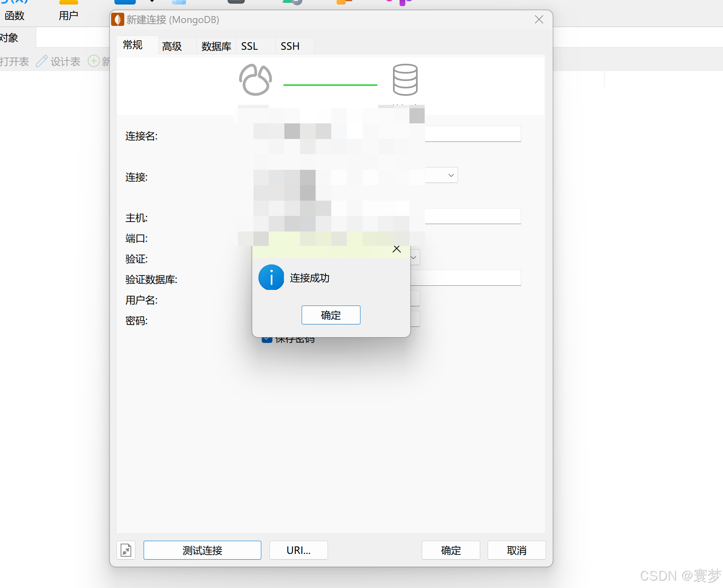Cancel the new connection with 取消
Screen dimensions: 723x588
517,550
